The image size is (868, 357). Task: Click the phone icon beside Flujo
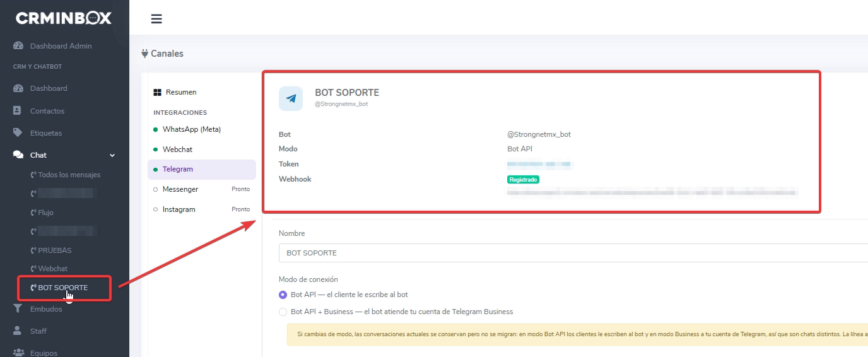33,213
